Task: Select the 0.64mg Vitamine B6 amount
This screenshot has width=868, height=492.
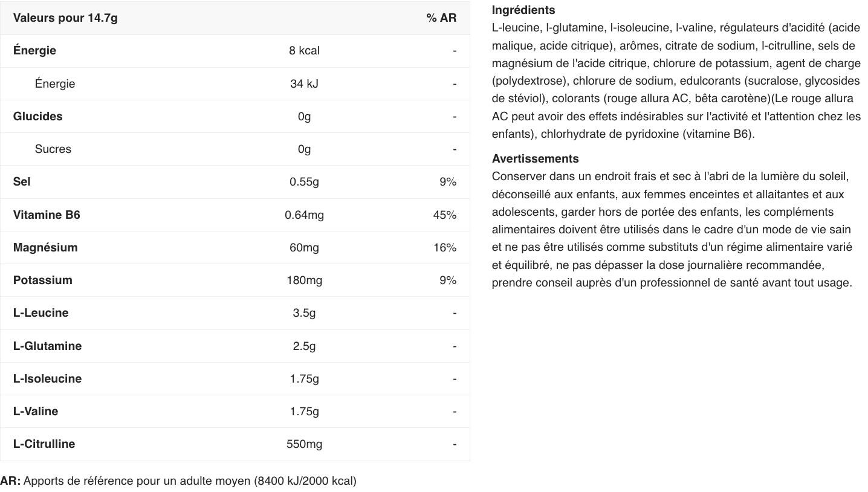Action: pyautogui.click(x=304, y=215)
